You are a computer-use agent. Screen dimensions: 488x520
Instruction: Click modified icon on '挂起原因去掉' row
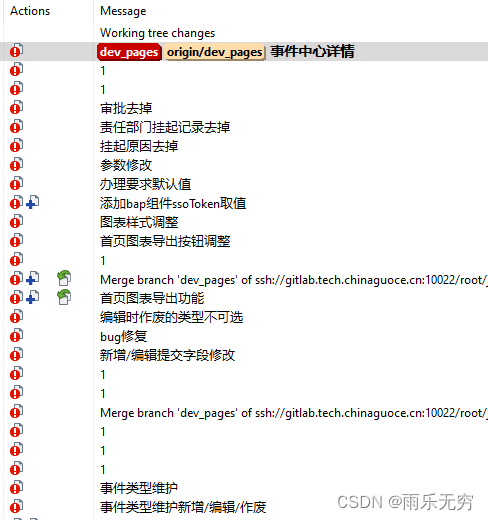tap(16, 146)
